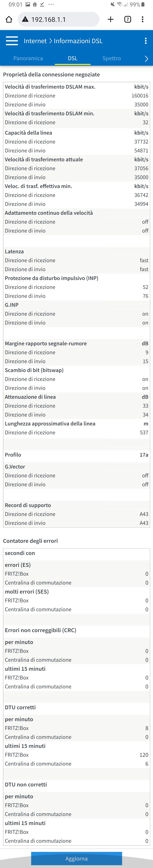This screenshot has height=868, width=153.
Task: Open the tab switcher showing 7 tabs
Action: (x=128, y=19)
